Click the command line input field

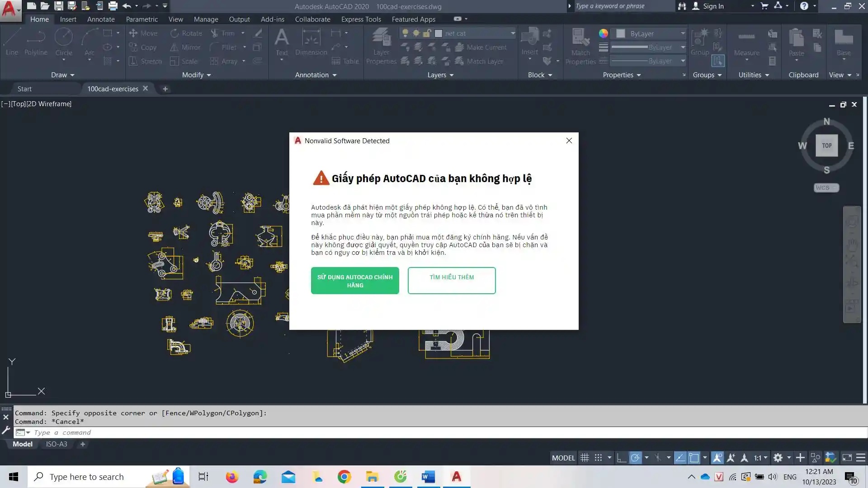(x=448, y=432)
